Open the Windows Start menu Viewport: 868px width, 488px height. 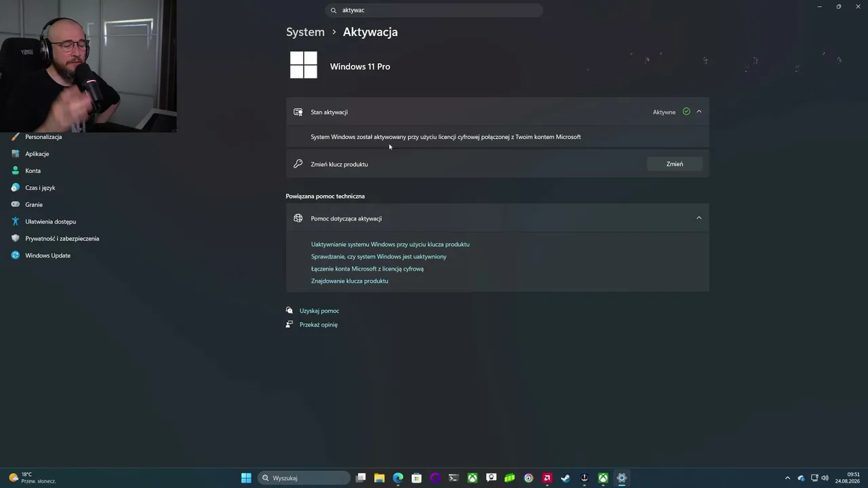(x=246, y=478)
